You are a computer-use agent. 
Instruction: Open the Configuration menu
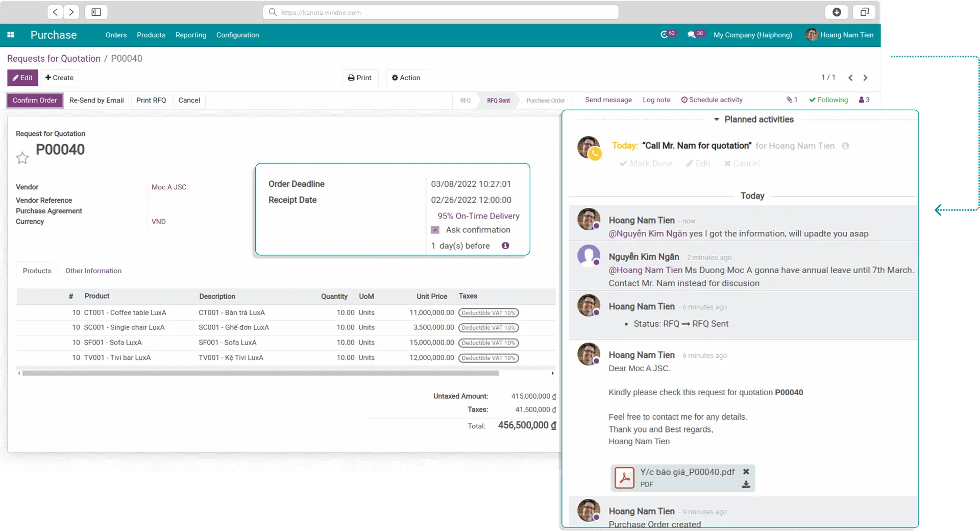pyautogui.click(x=237, y=35)
